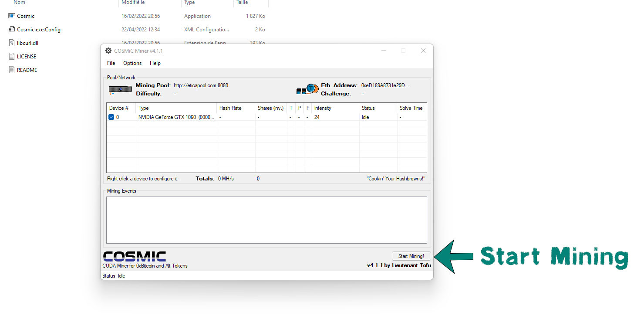Open the File menu
This screenshot has height=336, width=644.
tap(111, 63)
